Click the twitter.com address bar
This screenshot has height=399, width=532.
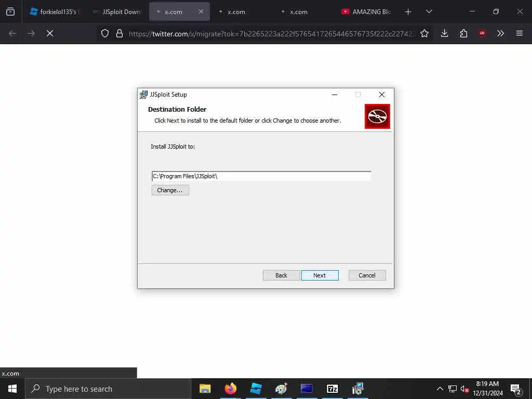tap(271, 33)
